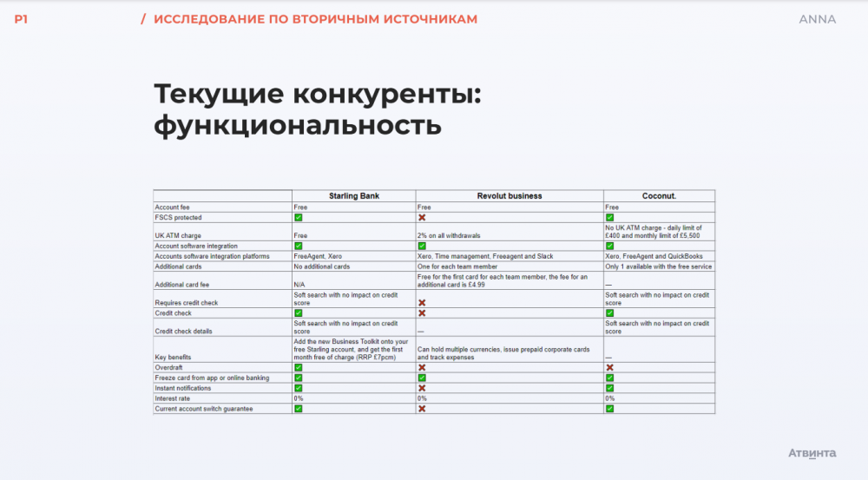Select Revolut's cross in Instant notifications row
The image size is (868, 480).
tap(422, 388)
